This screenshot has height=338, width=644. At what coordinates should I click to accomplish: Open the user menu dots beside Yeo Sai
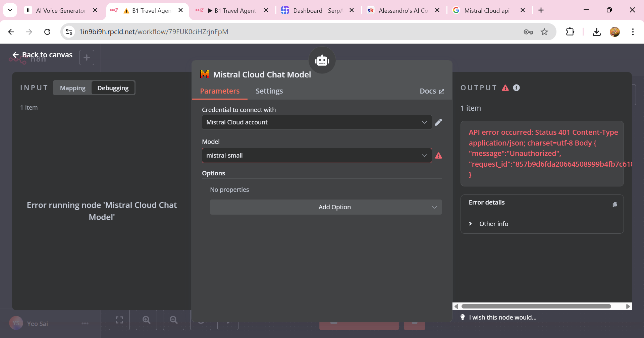point(85,324)
